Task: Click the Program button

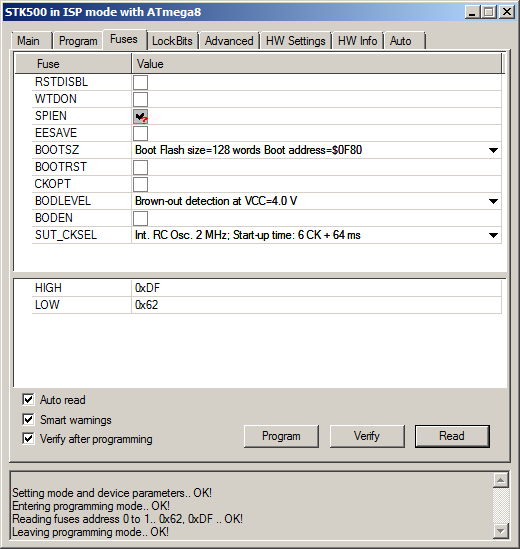Action: [x=281, y=436]
